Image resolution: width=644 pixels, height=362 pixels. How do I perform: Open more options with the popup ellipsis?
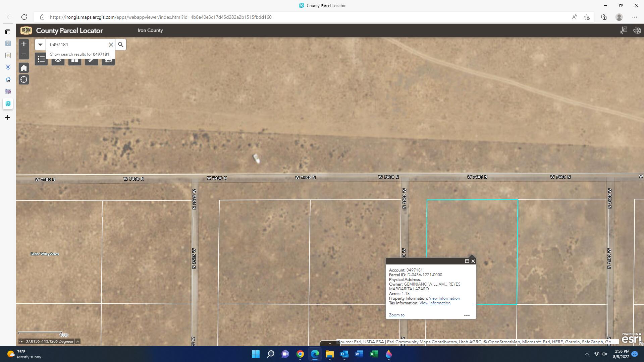tap(467, 315)
